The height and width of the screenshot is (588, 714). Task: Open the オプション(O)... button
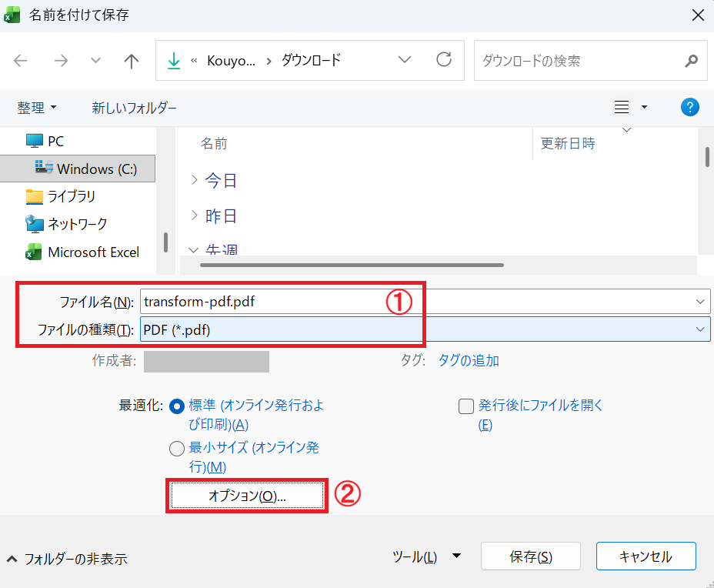[247, 496]
